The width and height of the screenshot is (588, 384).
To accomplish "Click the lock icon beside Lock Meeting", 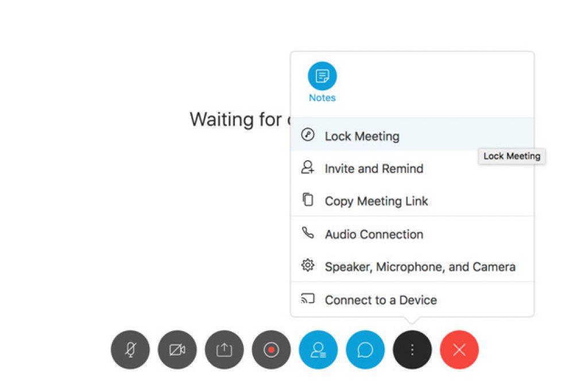I will (x=308, y=135).
